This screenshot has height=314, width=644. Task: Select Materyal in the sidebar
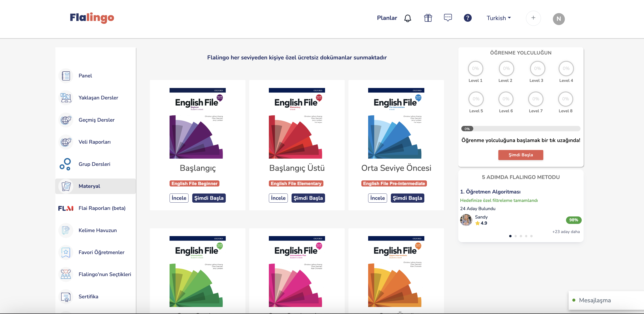(x=96, y=186)
